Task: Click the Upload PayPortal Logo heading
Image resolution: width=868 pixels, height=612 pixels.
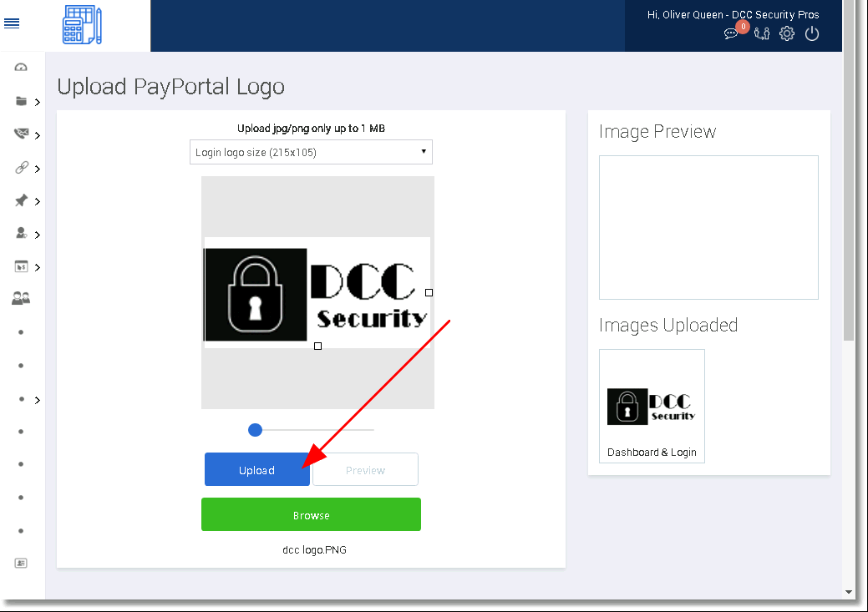Action: click(x=170, y=87)
